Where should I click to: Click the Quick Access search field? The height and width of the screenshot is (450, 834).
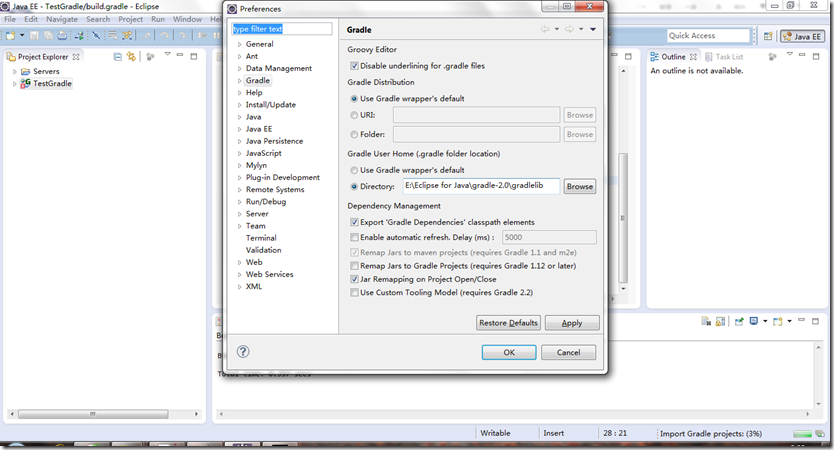click(x=708, y=36)
